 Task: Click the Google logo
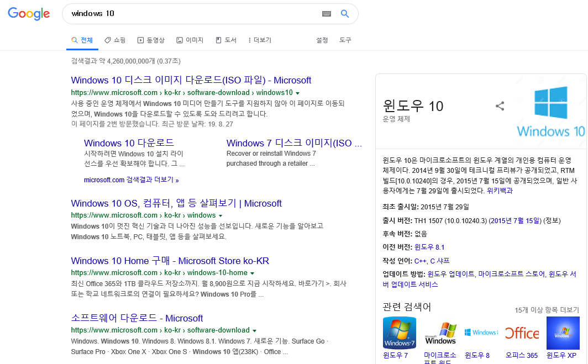(x=29, y=13)
